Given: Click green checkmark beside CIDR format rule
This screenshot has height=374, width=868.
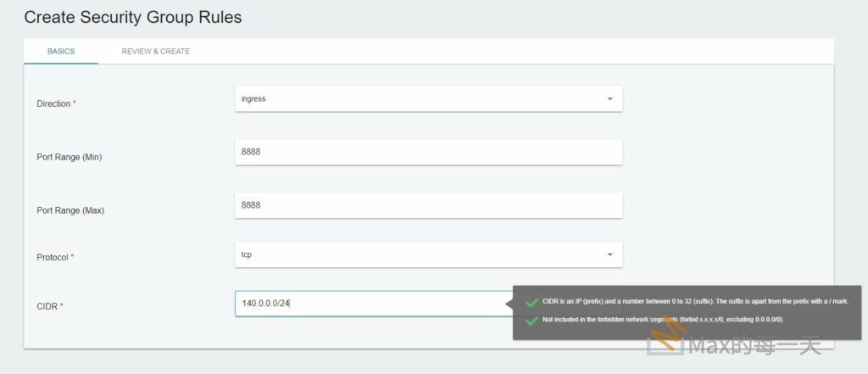Looking at the screenshot, I should click(x=531, y=302).
